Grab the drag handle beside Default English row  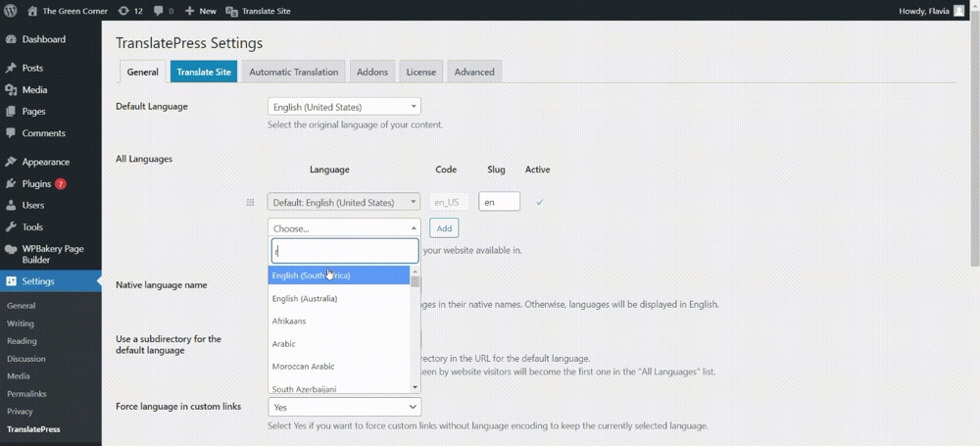click(251, 202)
